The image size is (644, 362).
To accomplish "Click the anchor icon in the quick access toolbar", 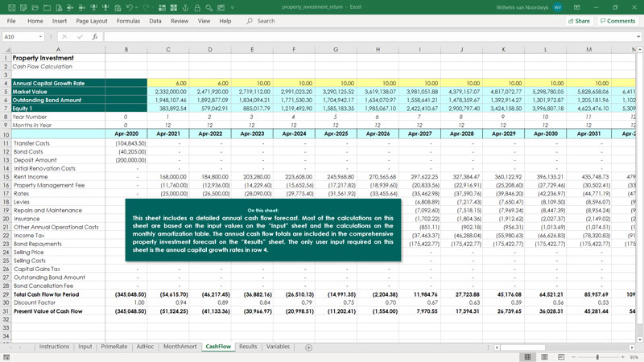I will click(185, 7).
